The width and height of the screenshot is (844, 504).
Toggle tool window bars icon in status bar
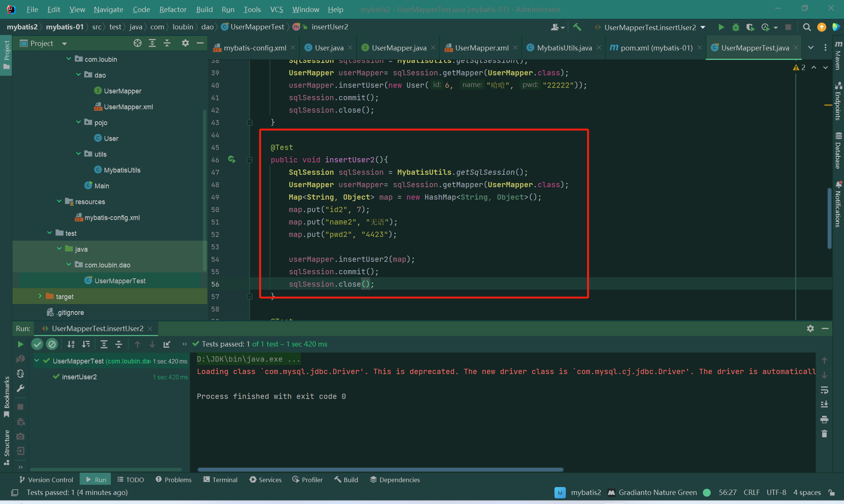(15, 492)
